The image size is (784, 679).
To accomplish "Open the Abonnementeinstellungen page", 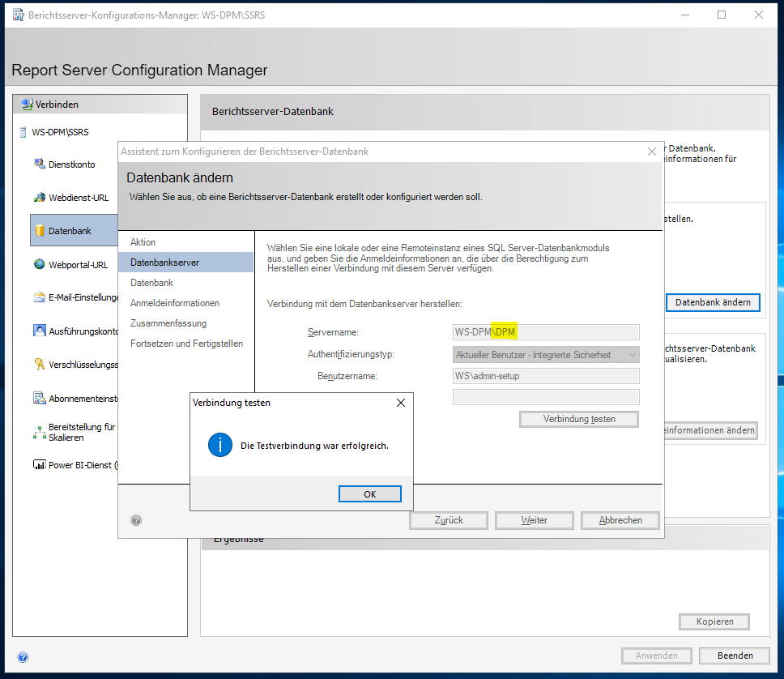I will pyautogui.click(x=83, y=399).
